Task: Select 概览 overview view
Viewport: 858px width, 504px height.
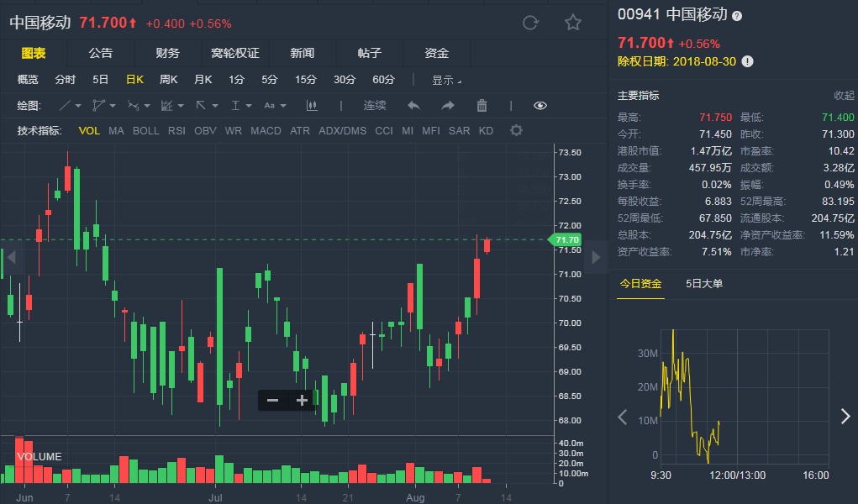Action: click(28, 80)
